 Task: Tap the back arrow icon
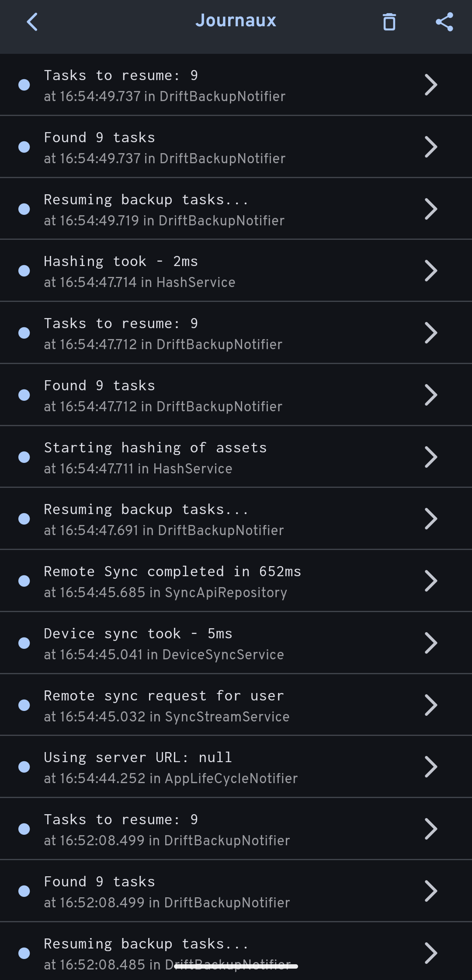[32, 22]
